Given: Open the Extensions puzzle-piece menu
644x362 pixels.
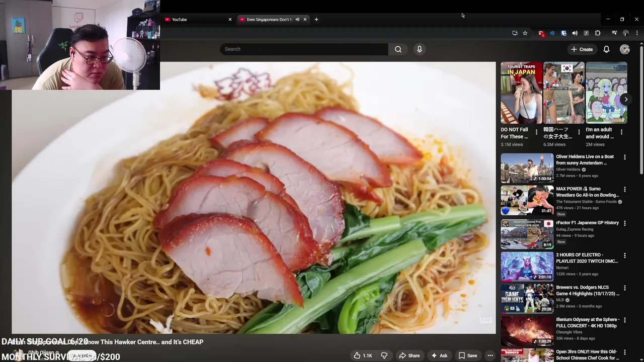Looking at the screenshot, I should tap(598, 33).
